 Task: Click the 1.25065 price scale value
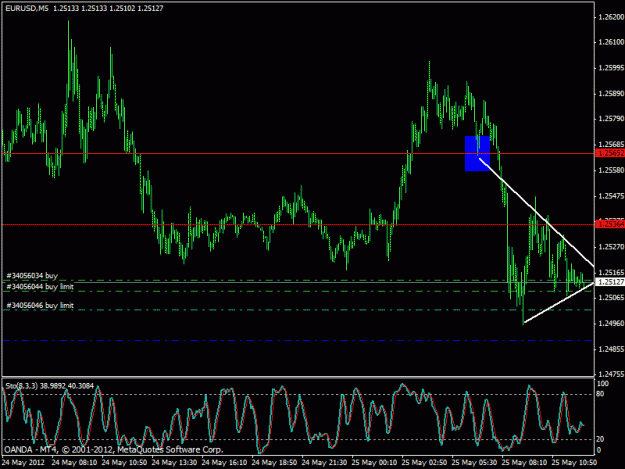[611, 298]
